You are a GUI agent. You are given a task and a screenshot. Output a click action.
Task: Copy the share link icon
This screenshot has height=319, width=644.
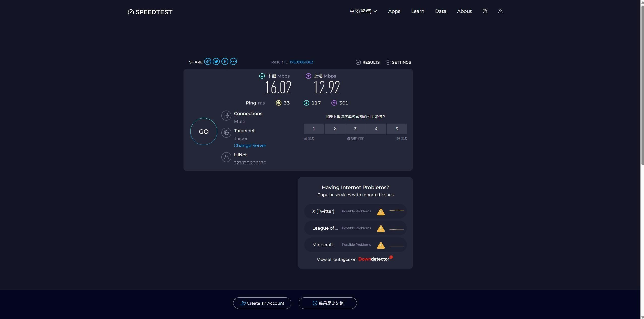[208, 62]
